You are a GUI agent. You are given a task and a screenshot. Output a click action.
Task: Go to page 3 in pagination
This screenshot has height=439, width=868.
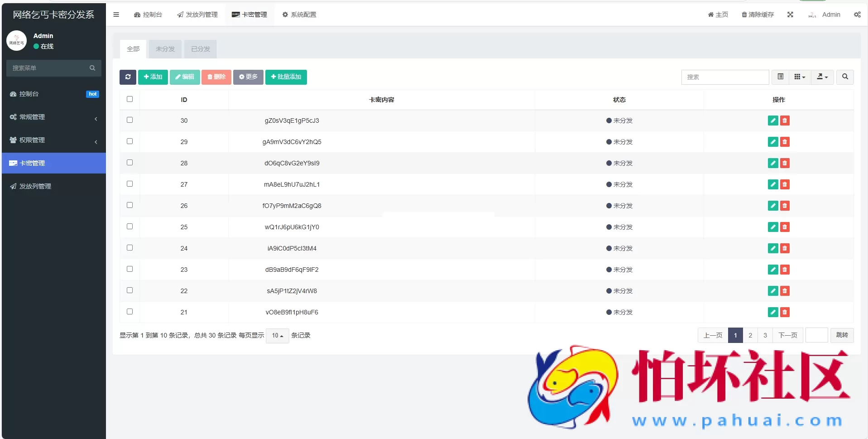coord(765,335)
